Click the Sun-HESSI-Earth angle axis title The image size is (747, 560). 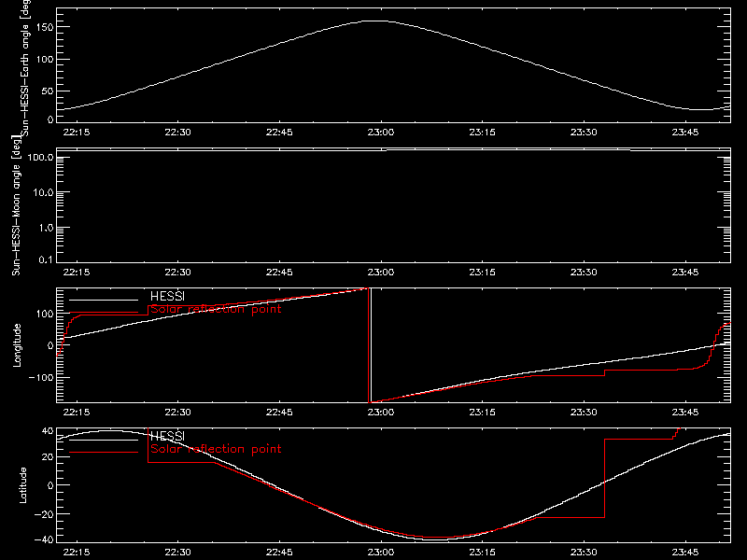(26, 66)
